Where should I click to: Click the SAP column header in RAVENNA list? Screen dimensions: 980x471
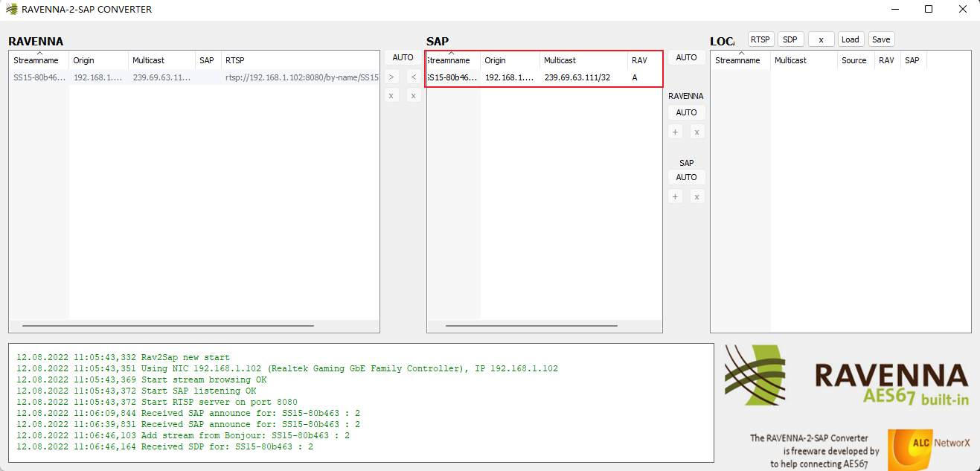coord(208,60)
